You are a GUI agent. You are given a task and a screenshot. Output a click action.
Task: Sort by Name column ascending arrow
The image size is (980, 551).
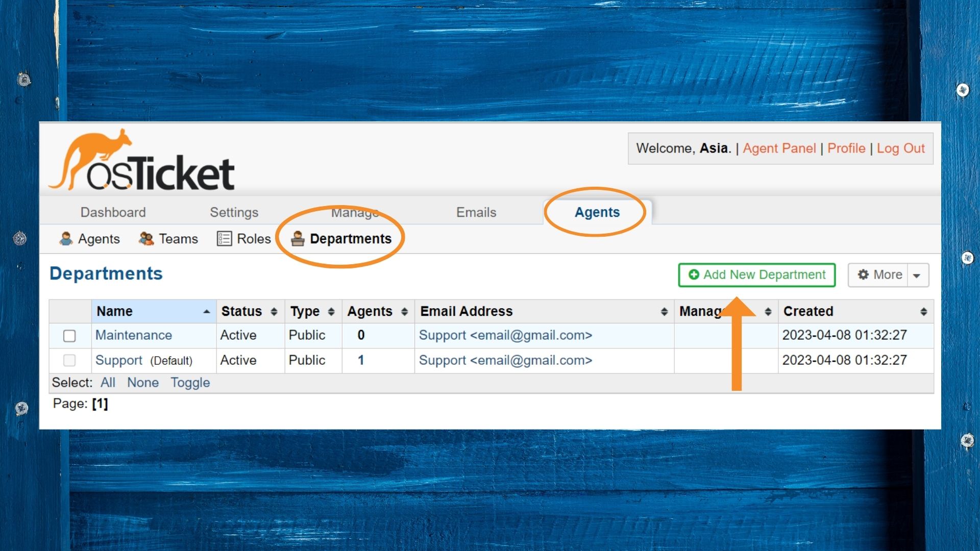pos(206,312)
